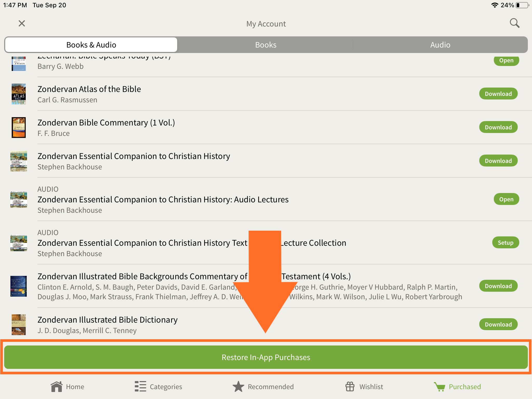Select author Carl G. Rasmussen

pos(67,100)
